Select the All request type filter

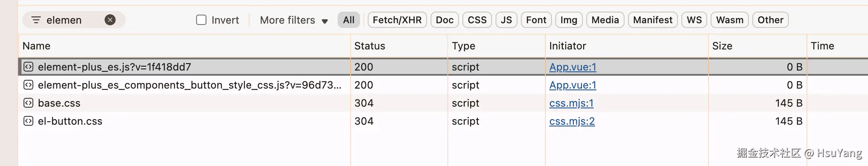(x=349, y=20)
